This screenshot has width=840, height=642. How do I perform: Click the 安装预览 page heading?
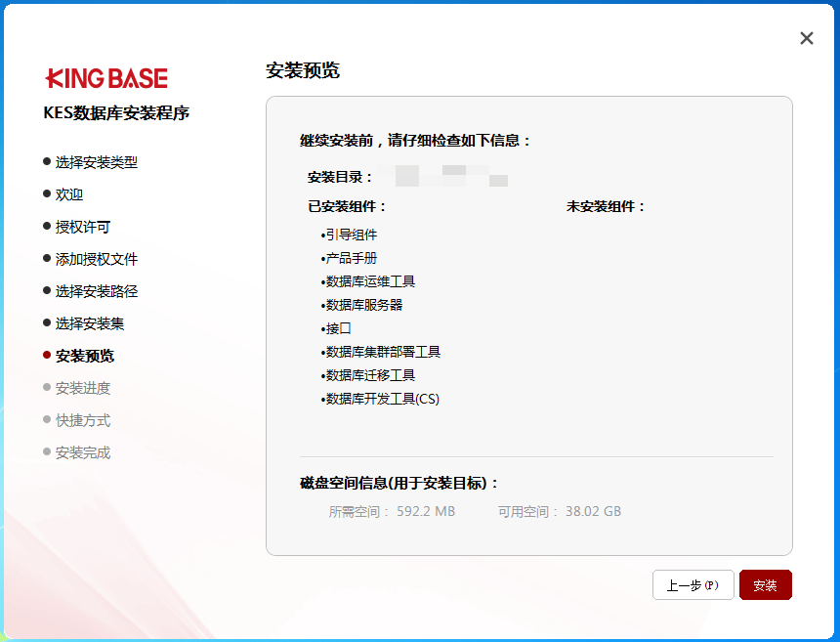pyautogui.click(x=303, y=70)
